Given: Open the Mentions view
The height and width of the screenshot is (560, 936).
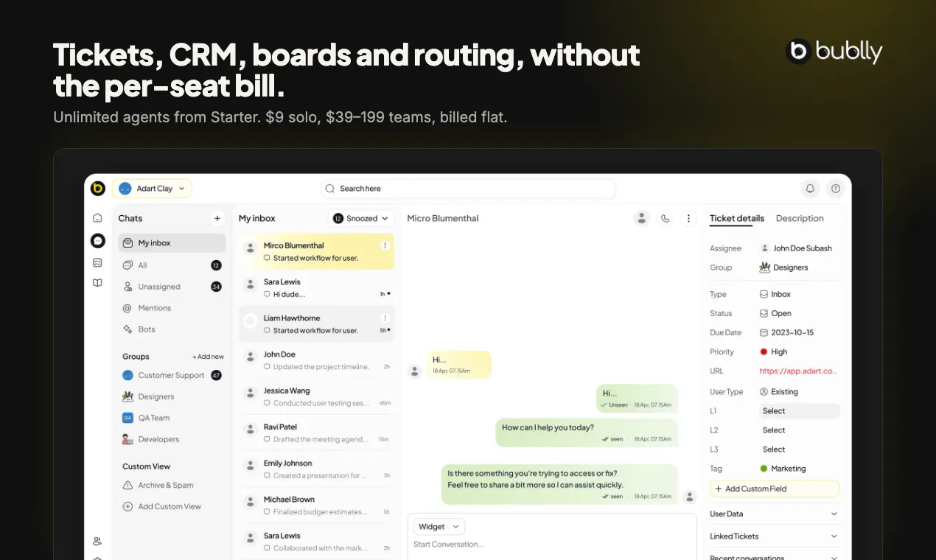Looking at the screenshot, I should point(172,308).
